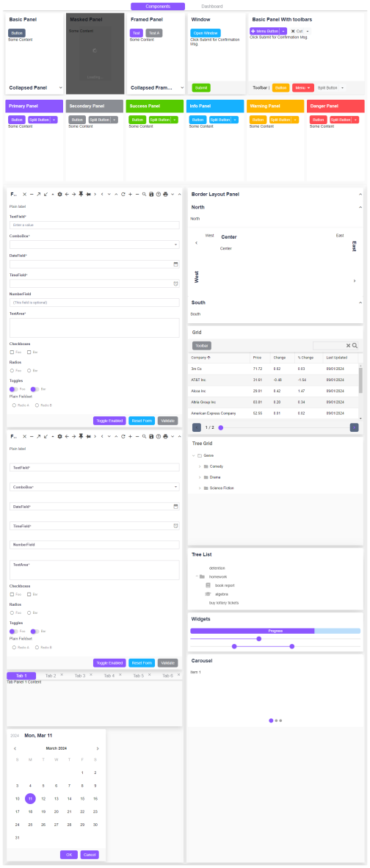
Task: Select Tab 4 in the tab panel
Action: point(109,676)
